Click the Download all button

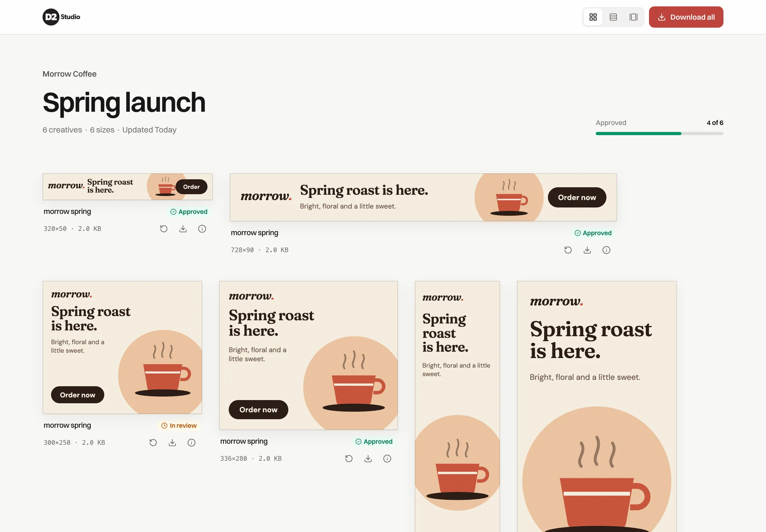686,17
